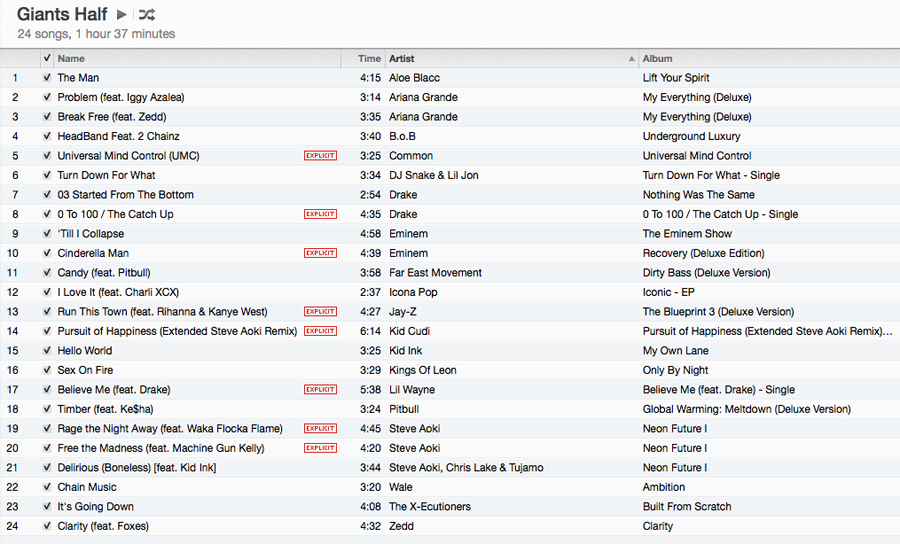Click the EXPLICIT badge on Rage the Night Away
The image size is (900, 544).
click(x=320, y=429)
